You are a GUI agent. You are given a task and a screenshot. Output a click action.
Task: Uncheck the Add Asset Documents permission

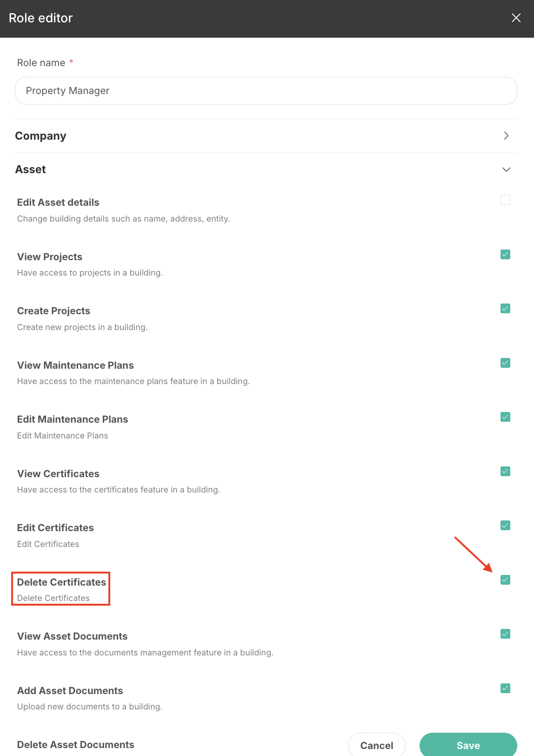pyautogui.click(x=505, y=688)
